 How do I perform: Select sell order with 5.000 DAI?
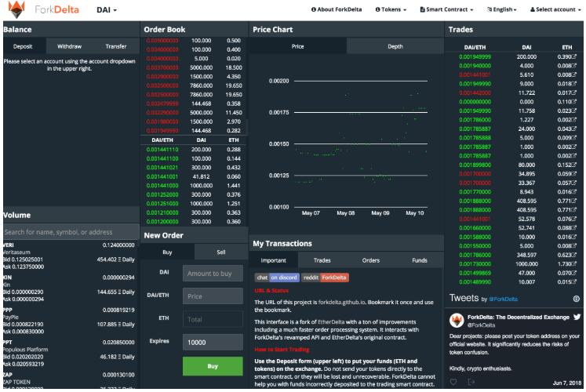[x=194, y=59]
